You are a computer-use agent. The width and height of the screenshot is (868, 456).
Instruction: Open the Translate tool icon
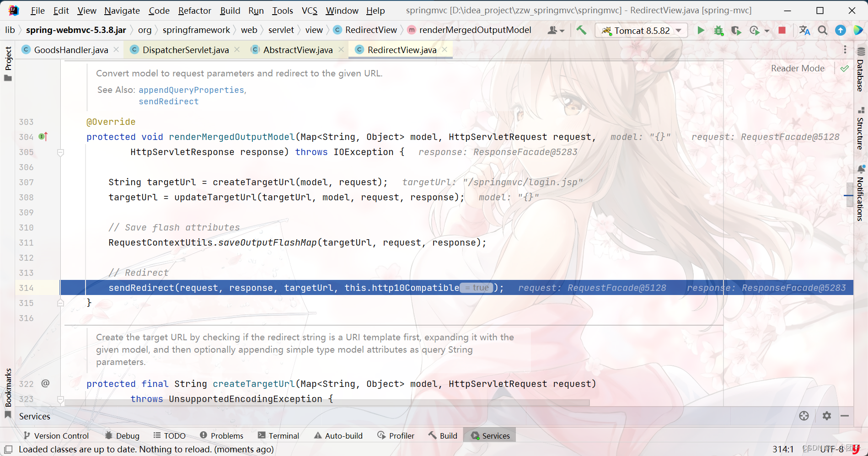(x=804, y=30)
